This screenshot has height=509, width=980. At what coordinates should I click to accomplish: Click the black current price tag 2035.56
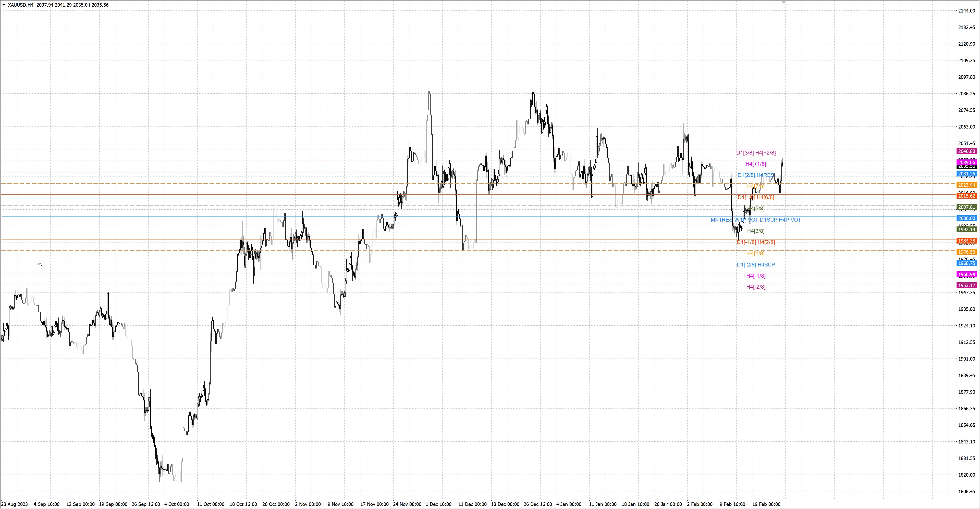point(966,167)
